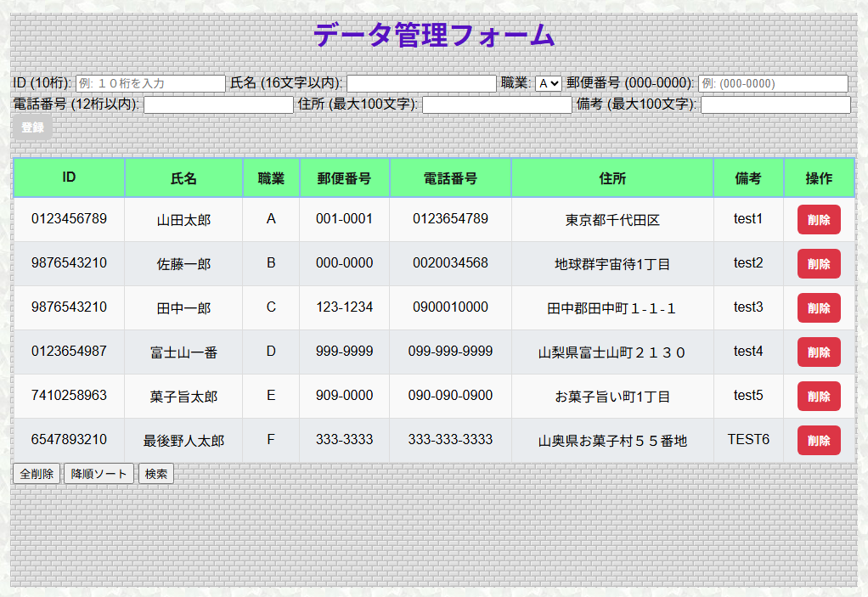The image size is (868, 597).
Task: Select the 郵便番号 postal code input
Action: [x=773, y=83]
